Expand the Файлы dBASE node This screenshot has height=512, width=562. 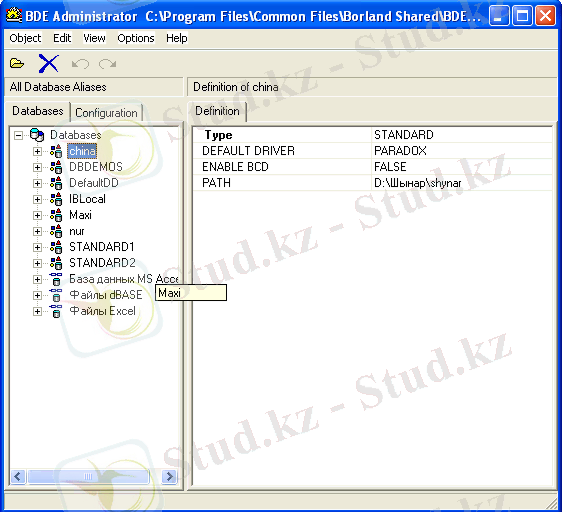point(37,295)
